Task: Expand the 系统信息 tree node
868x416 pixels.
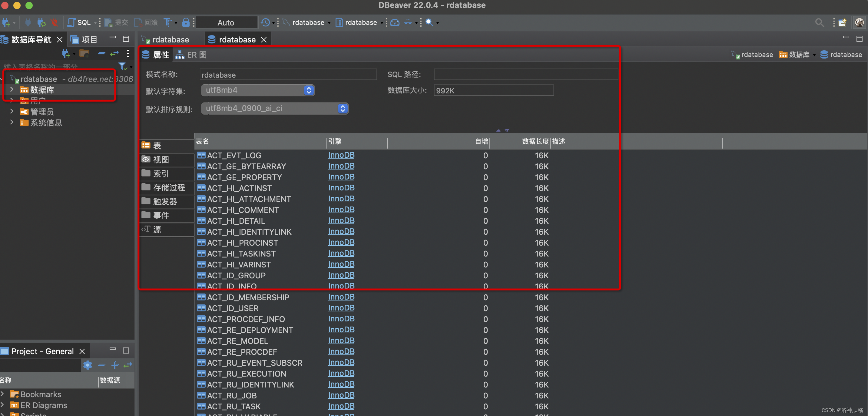Action: [x=12, y=122]
